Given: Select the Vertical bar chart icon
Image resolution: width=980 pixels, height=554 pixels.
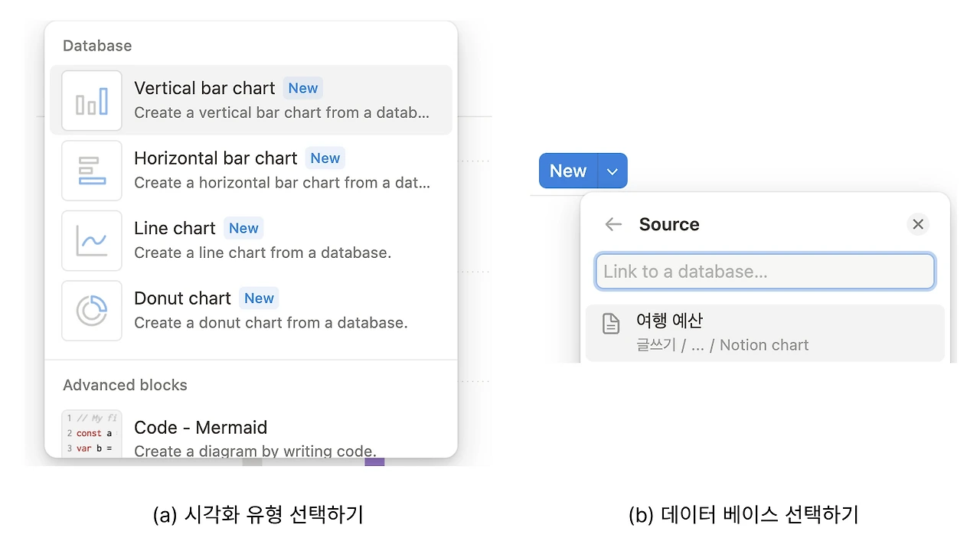Looking at the screenshot, I should point(92,100).
